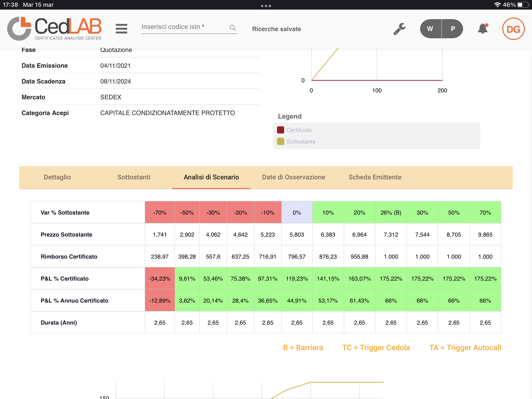532x399 pixels.
Task: Click the Legend heading
Action: (290, 116)
